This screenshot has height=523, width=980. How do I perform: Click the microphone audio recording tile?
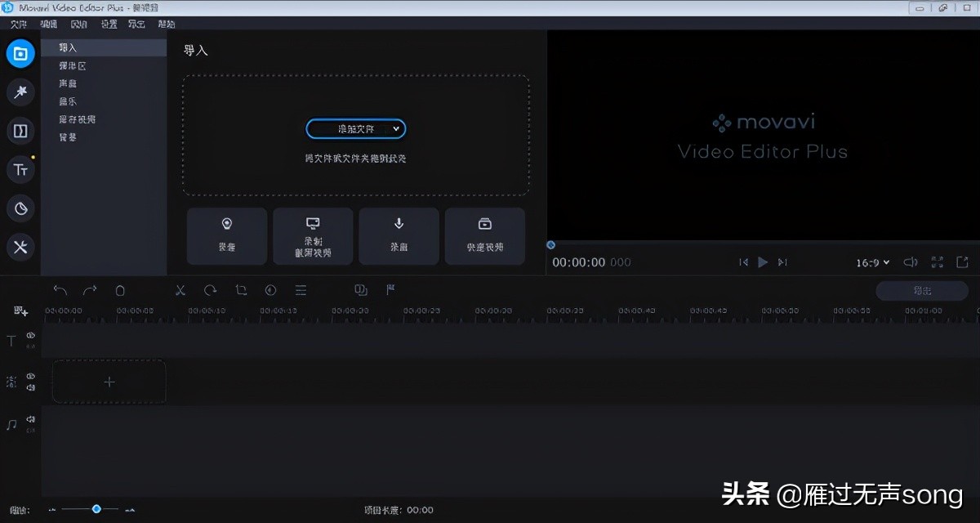point(399,236)
